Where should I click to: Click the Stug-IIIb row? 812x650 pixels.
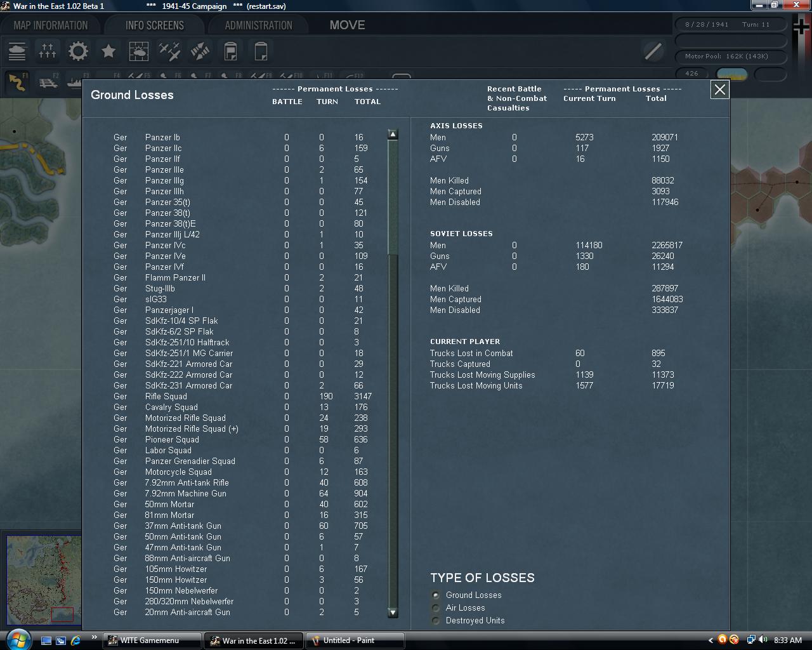pos(243,288)
